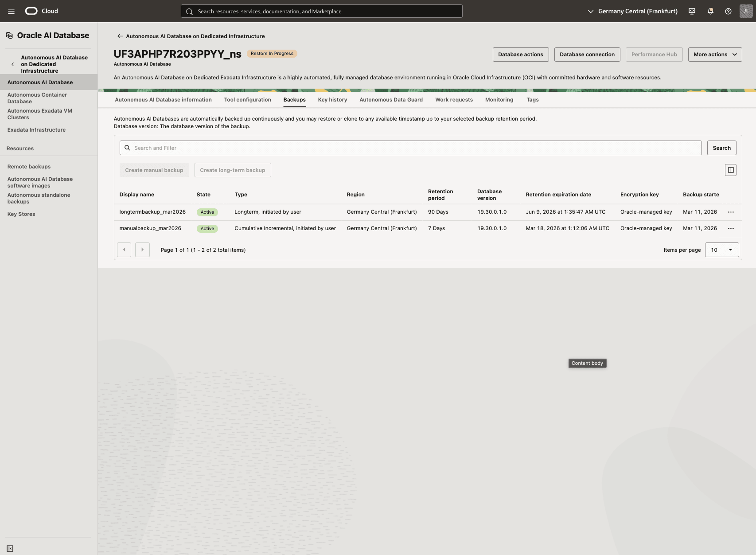Click the Database connection button
Screen dimensions: 756x555
click(x=587, y=55)
